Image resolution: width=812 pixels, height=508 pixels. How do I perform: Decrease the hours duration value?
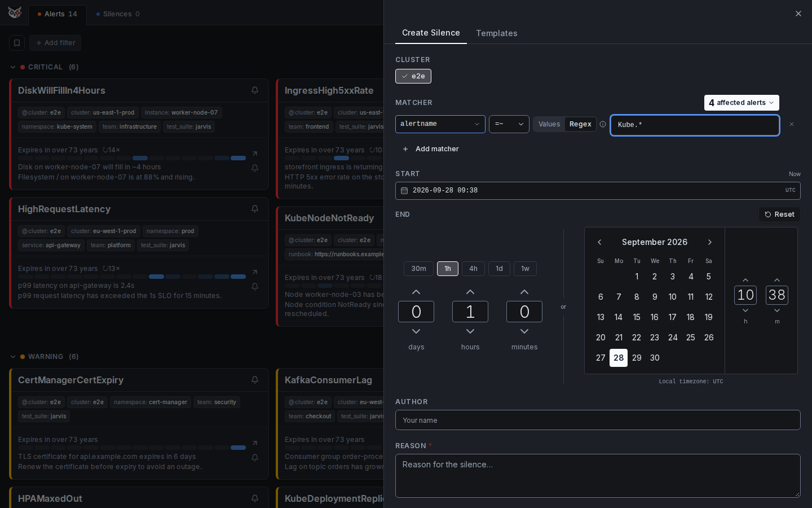coord(470,331)
